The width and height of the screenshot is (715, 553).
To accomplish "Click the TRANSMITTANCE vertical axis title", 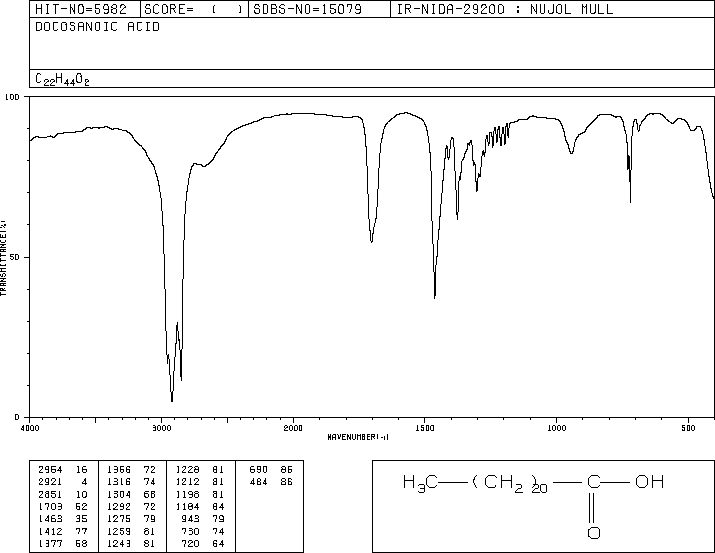I will tap(3, 257).
